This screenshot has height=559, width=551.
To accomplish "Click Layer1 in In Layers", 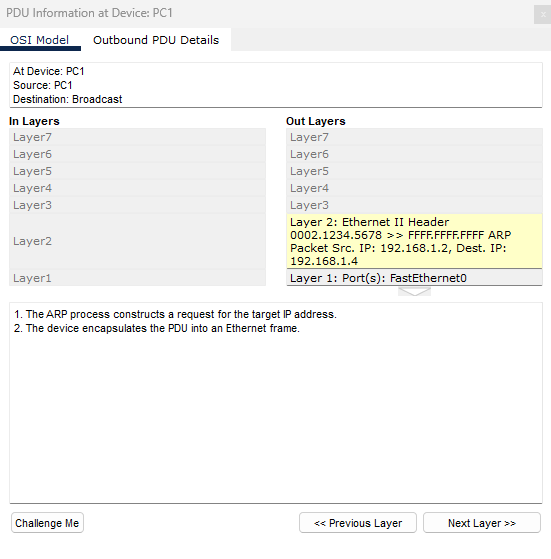I will point(137,278).
